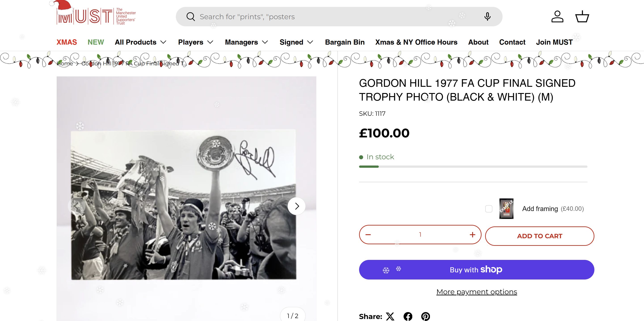Enable the Add framing checkbox

click(x=489, y=209)
